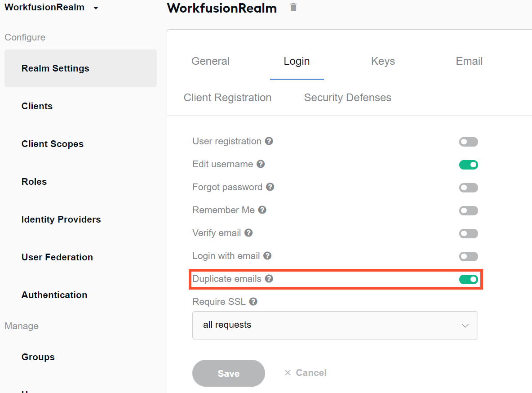The width and height of the screenshot is (532, 393).
Task: Delete realm using trash icon
Action: [x=293, y=8]
